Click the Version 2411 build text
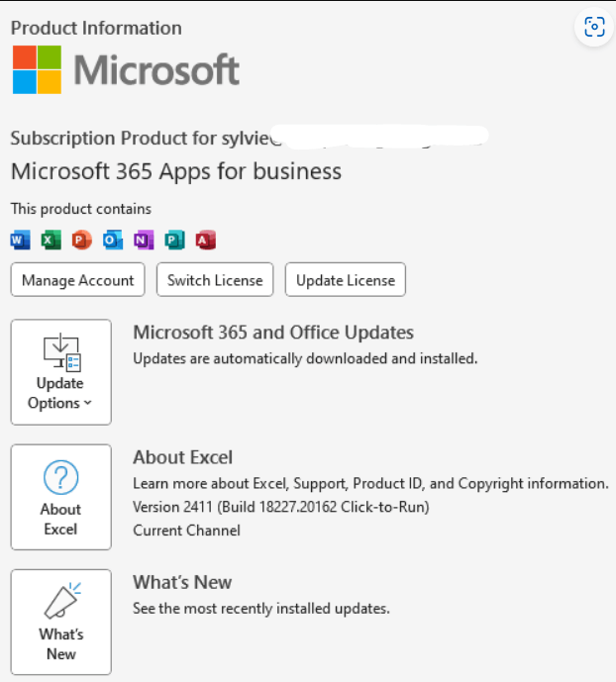Screen dimensions: 616x682 [281, 507]
